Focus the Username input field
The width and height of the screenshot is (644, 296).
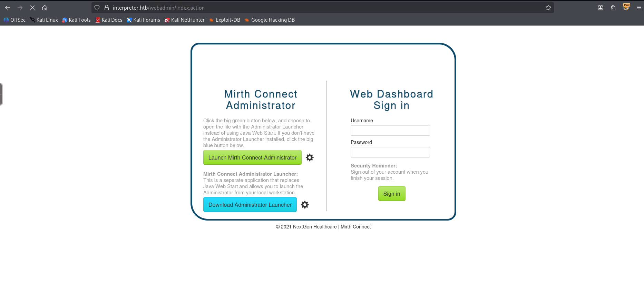(x=390, y=130)
